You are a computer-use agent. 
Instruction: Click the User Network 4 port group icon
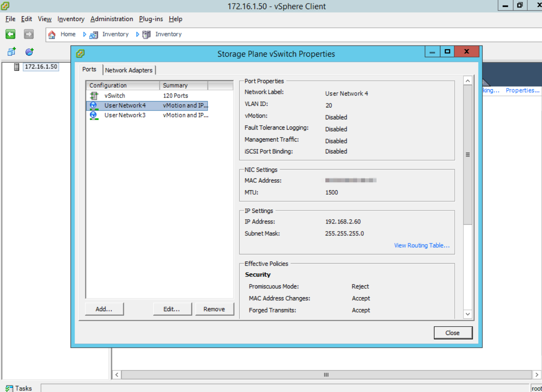click(x=94, y=105)
